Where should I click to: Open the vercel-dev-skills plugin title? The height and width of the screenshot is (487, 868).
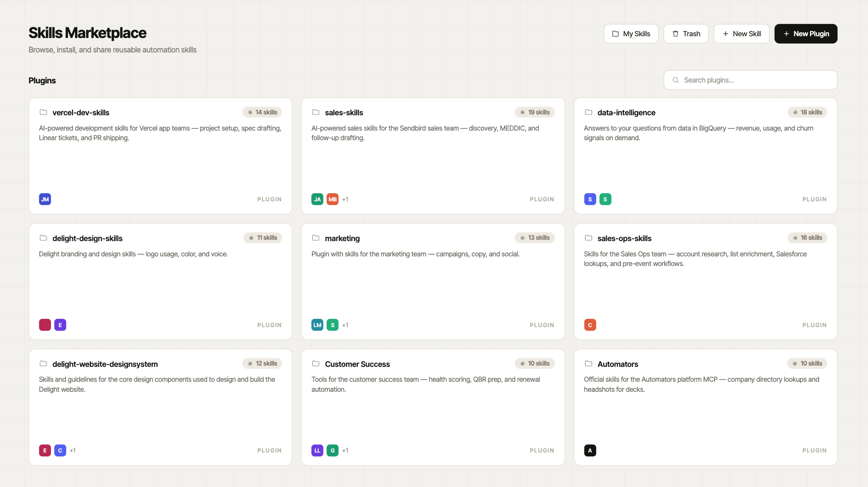[x=81, y=113]
